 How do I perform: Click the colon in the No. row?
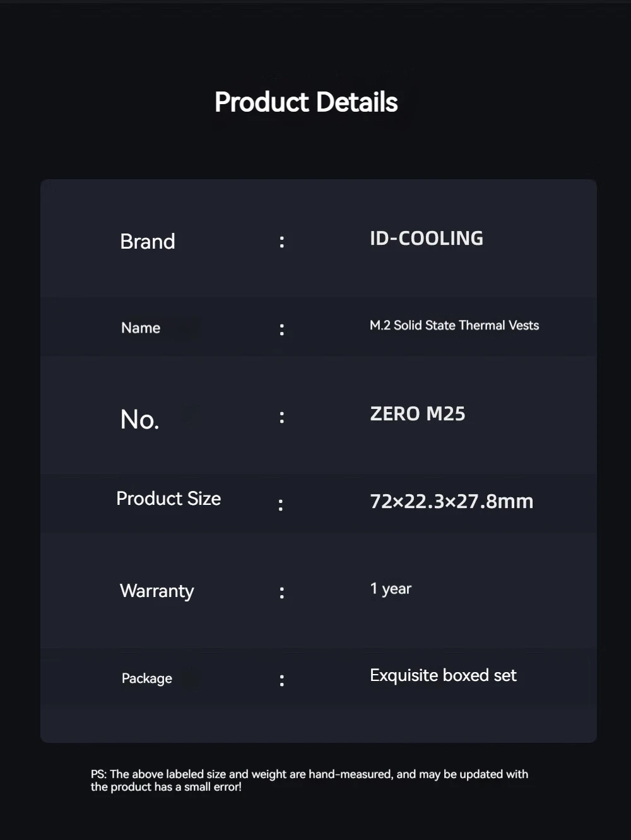[282, 417]
